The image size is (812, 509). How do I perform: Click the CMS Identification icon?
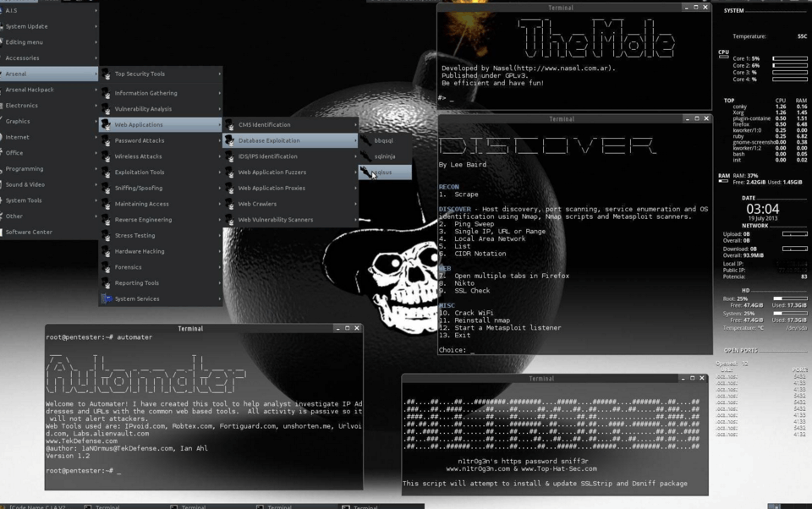coord(230,125)
